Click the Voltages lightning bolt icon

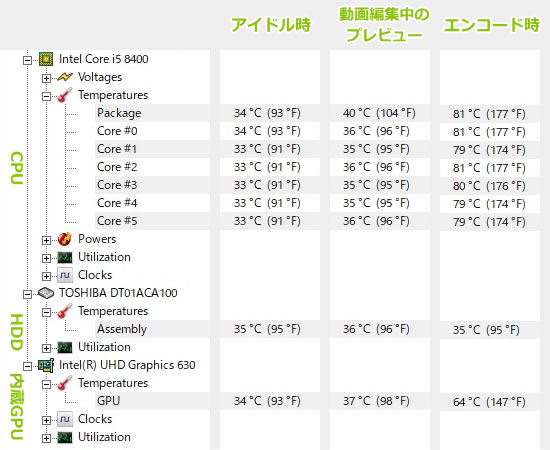tap(65, 77)
